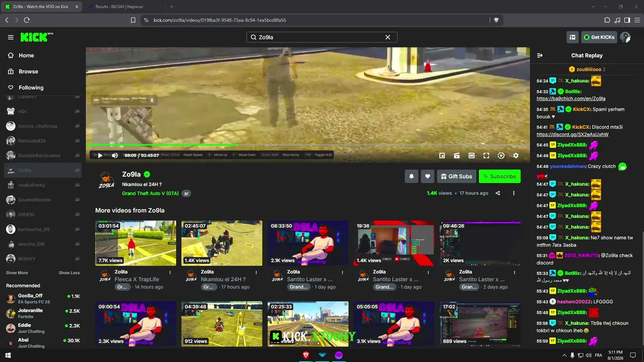This screenshot has height=362, width=644.
Task: Toggle the browser sidebar panel
Action: click(x=627, y=20)
